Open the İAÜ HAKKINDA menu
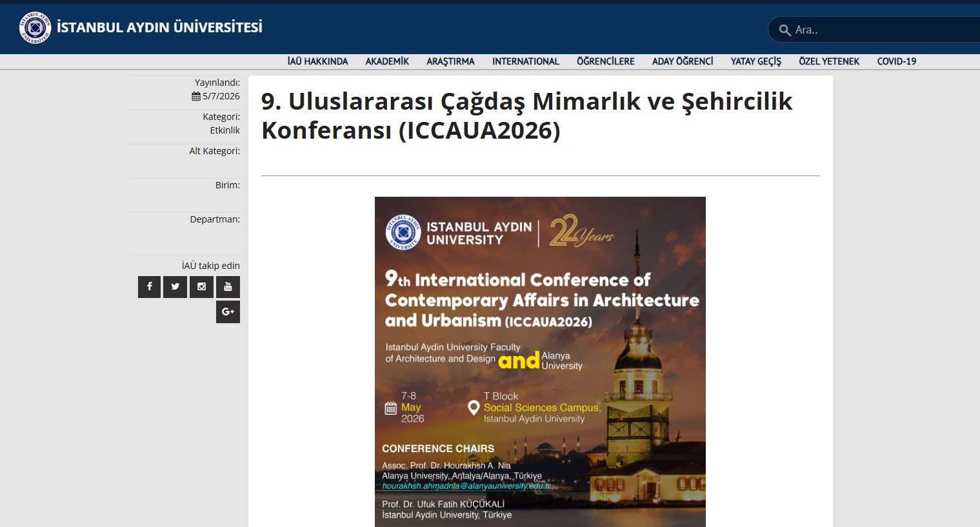 317,61
